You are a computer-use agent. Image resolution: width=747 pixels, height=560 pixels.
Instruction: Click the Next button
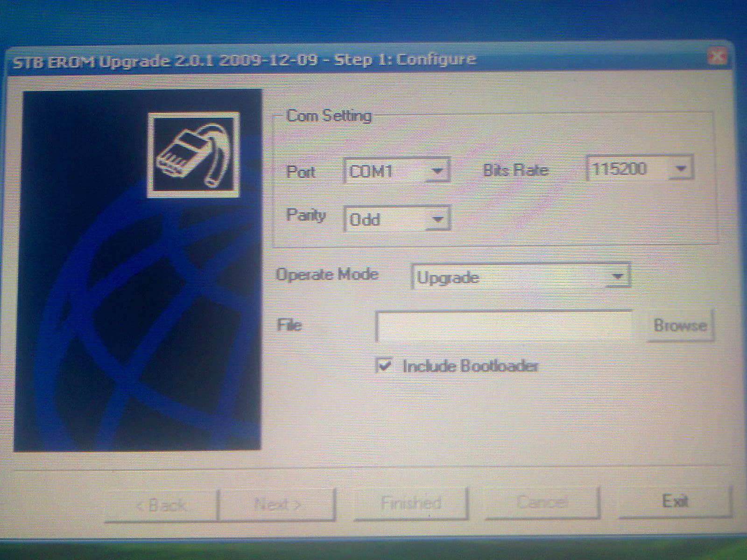pyautogui.click(x=277, y=504)
